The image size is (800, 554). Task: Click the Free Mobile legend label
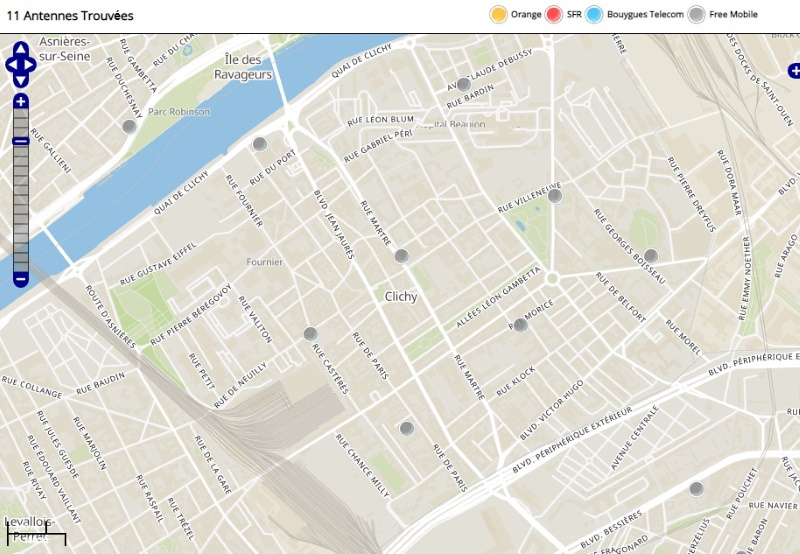click(x=733, y=15)
